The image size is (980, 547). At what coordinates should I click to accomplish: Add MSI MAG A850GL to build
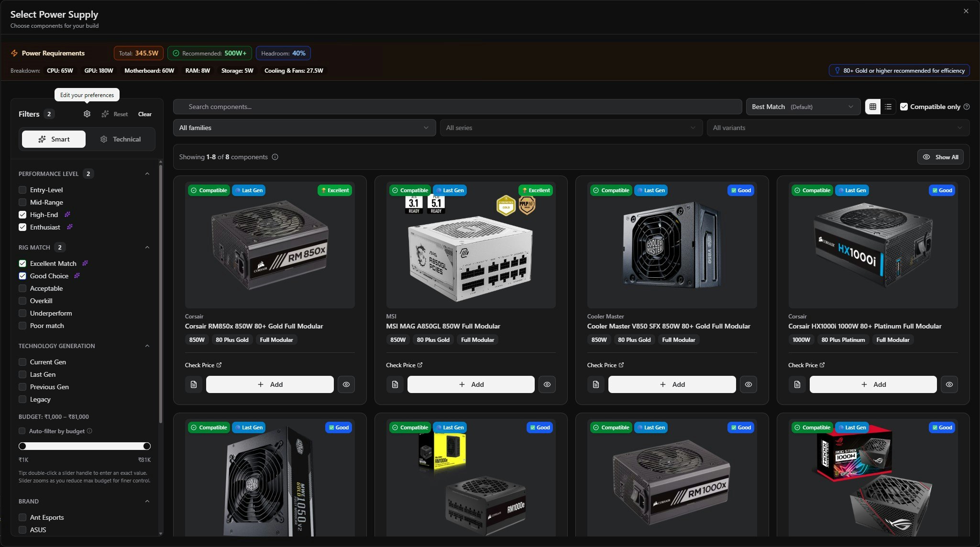point(471,384)
